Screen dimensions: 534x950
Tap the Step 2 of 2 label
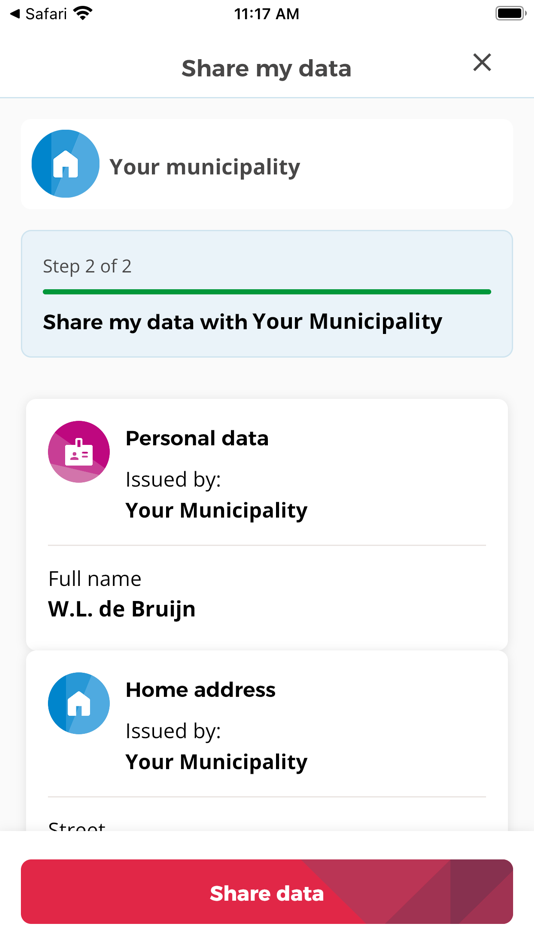click(x=87, y=266)
